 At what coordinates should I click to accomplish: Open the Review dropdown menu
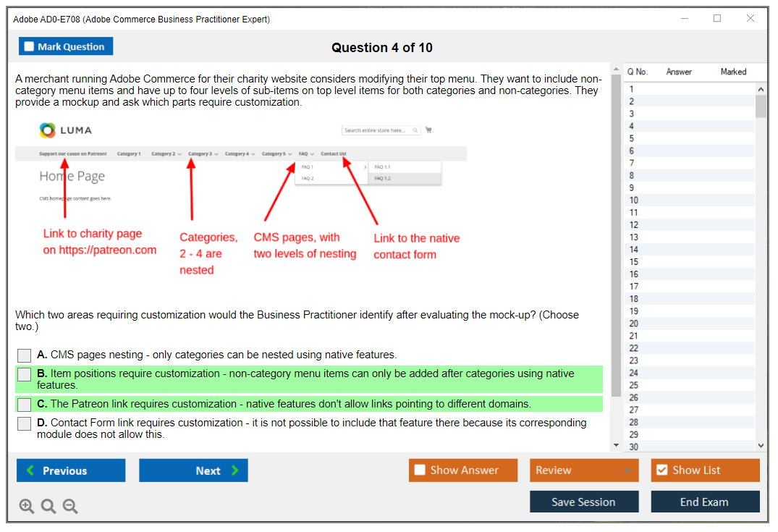click(583, 470)
